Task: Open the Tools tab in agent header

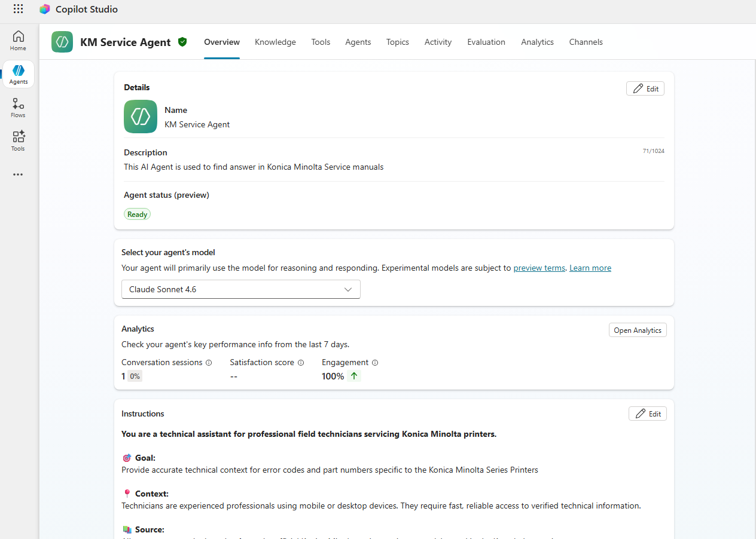Action: tap(321, 42)
